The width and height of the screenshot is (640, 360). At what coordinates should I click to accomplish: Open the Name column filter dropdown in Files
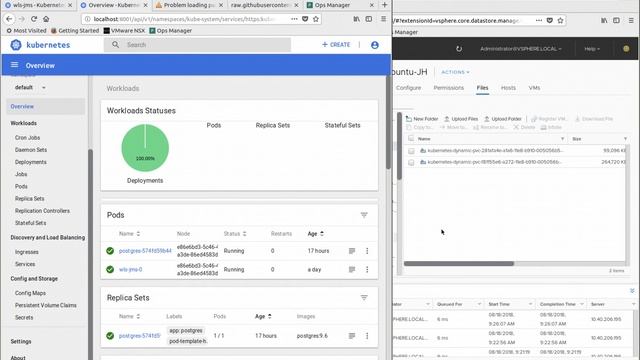click(562, 139)
